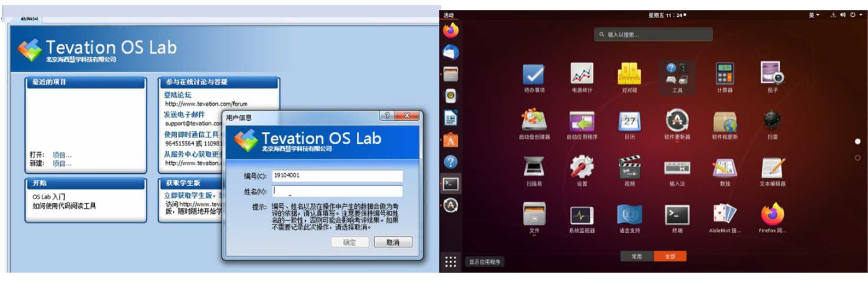Click the show applications grid button in the dock
Image resolution: width=868 pixels, height=284 pixels.
click(x=451, y=261)
